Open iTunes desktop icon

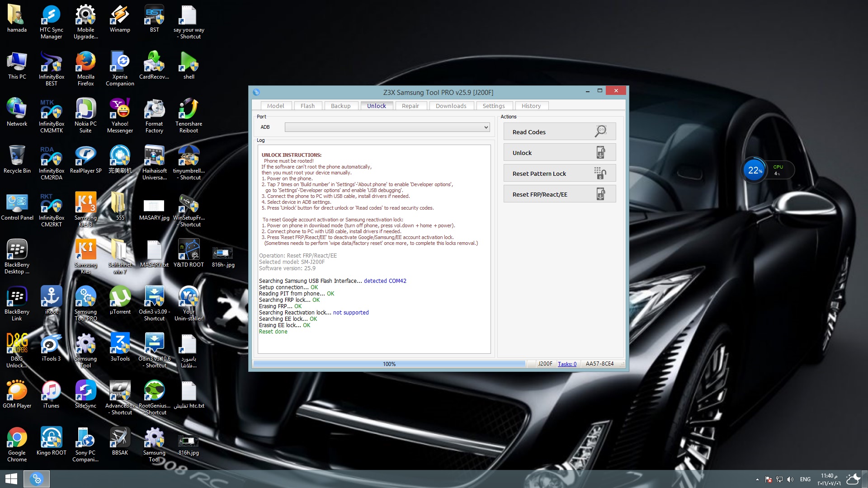point(51,395)
